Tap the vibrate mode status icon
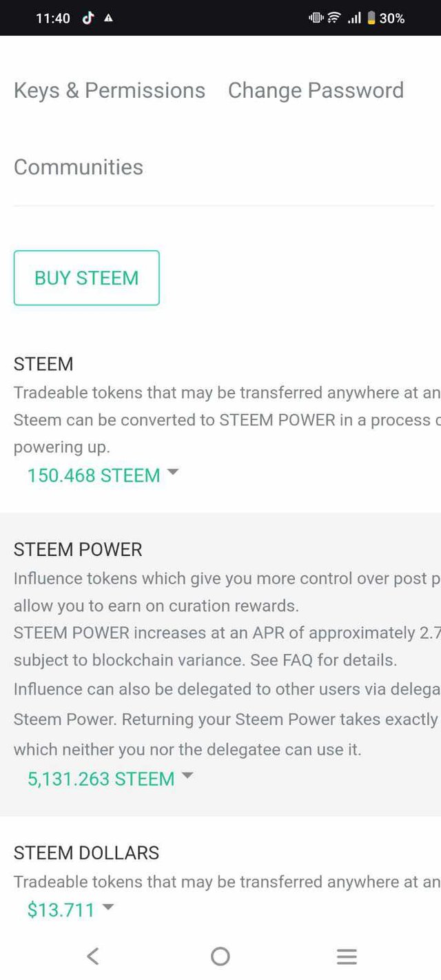This screenshot has width=441, height=980. pos(316,18)
